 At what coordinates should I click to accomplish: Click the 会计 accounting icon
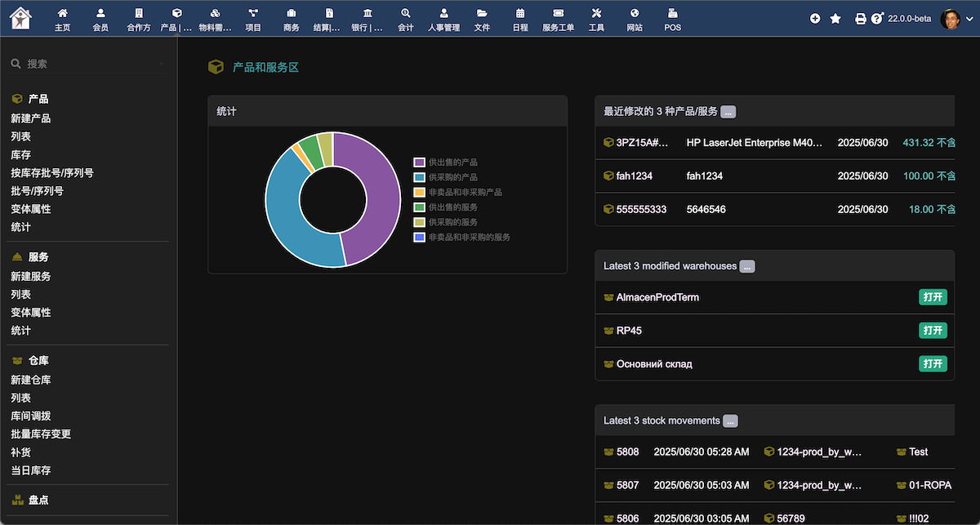coord(405,14)
